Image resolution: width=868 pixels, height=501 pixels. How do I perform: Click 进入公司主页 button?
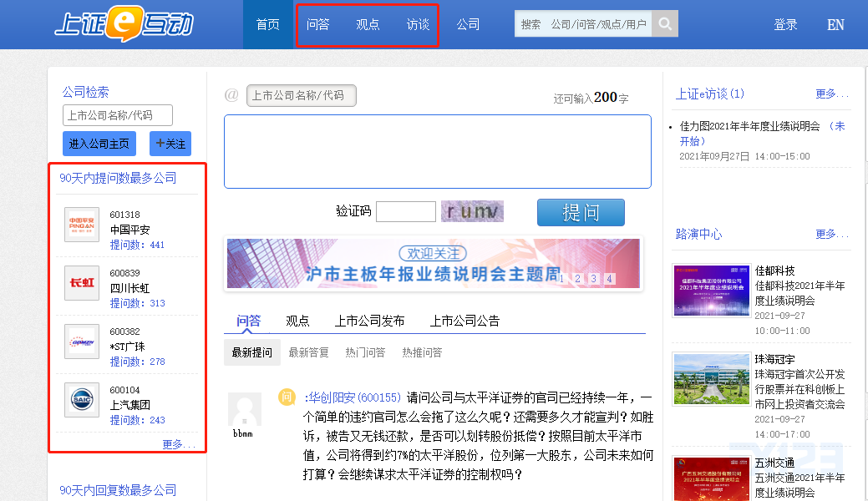tap(99, 144)
